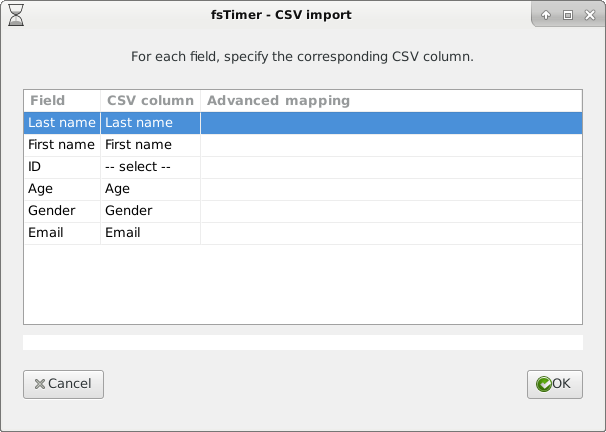This screenshot has width=606, height=432.
Task: Click the roll-up arrow window icon
Action: [546, 15]
